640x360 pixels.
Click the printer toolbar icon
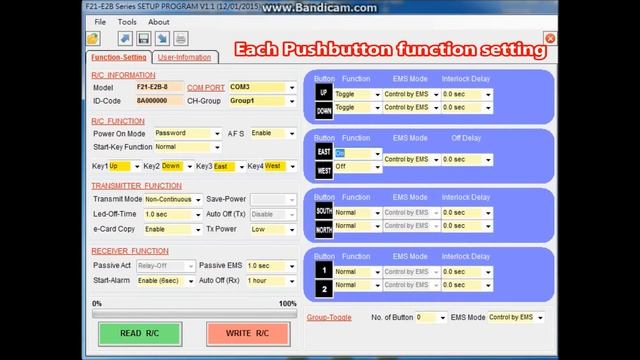click(181, 38)
